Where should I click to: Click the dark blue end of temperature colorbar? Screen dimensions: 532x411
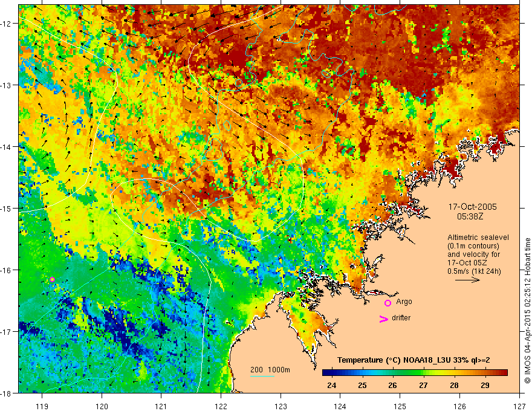[328, 372]
